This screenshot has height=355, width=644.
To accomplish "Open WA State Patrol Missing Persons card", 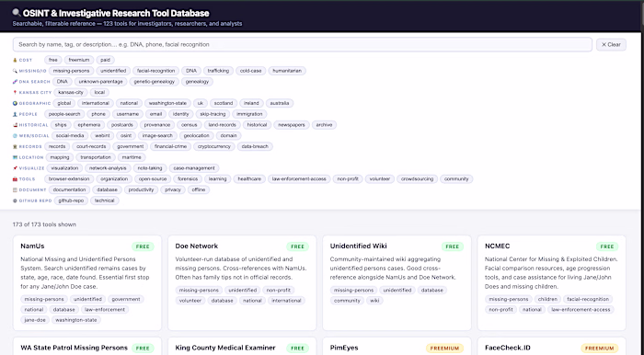I will (74, 348).
